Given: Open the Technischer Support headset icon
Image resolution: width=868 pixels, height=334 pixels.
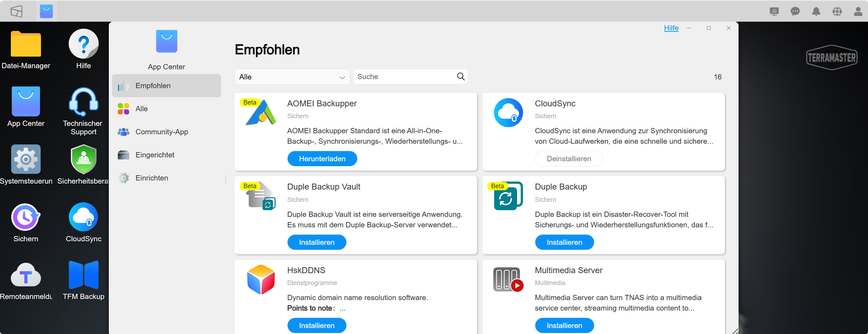Looking at the screenshot, I should 83,102.
